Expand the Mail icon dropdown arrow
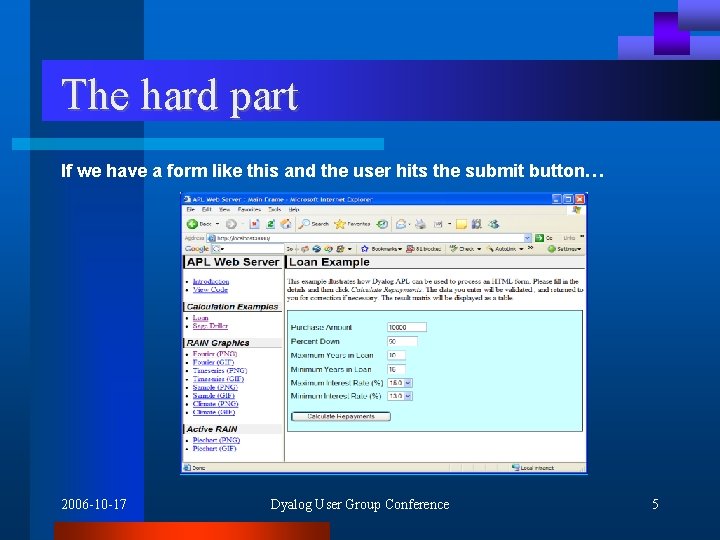720x540 pixels. [409, 225]
